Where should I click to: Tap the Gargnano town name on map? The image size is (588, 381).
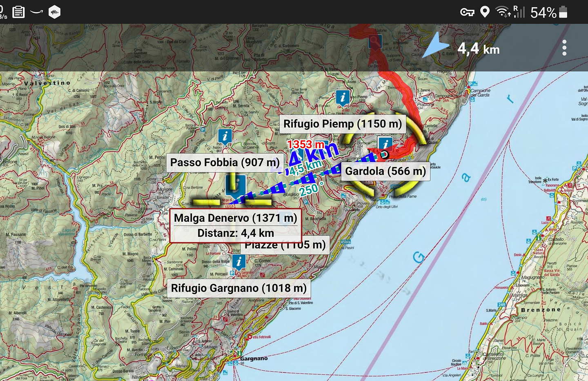(254, 359)
